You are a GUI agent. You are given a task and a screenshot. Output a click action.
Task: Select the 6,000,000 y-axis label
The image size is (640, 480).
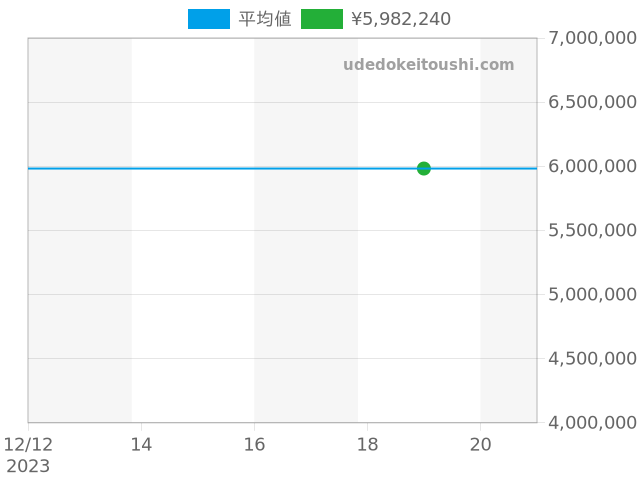click(x=592, y=166)
